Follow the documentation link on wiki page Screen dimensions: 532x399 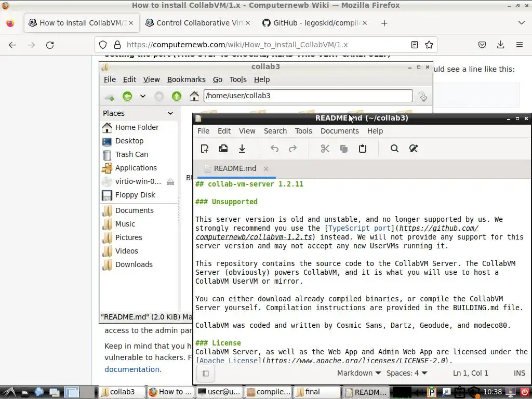click(x=132, y=369)
